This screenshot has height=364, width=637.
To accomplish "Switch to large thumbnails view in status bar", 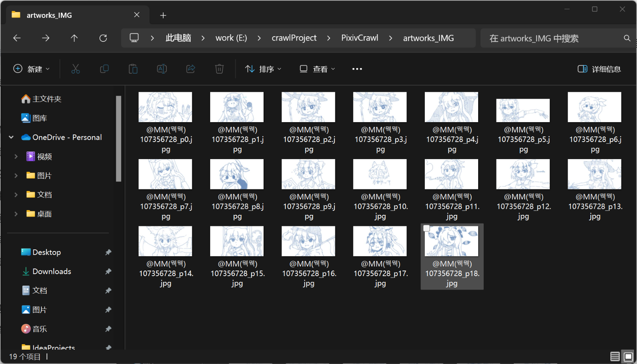I will point(628,356).
